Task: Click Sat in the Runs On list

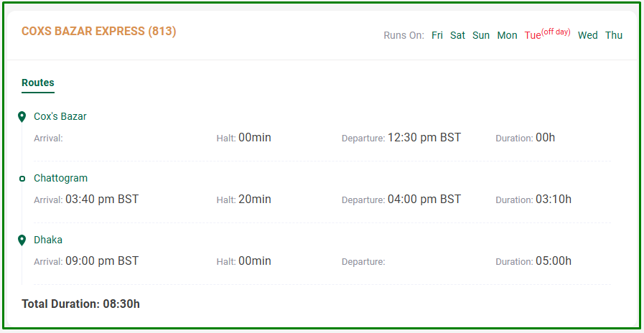Action: coord(457,35)
